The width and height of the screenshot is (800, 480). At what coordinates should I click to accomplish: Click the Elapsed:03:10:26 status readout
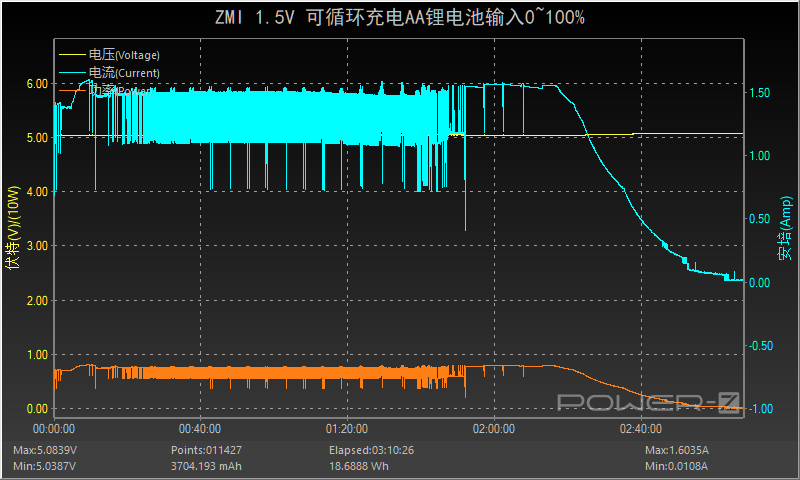[371, 450]
